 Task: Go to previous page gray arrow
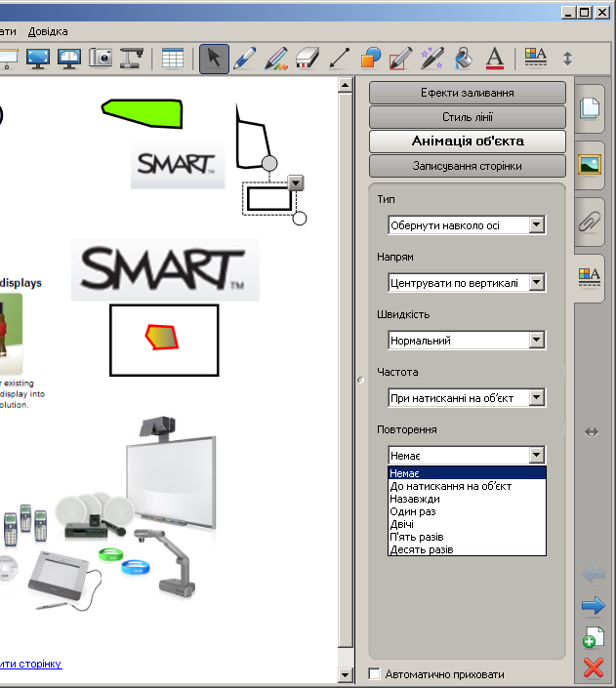coord(594,575)
